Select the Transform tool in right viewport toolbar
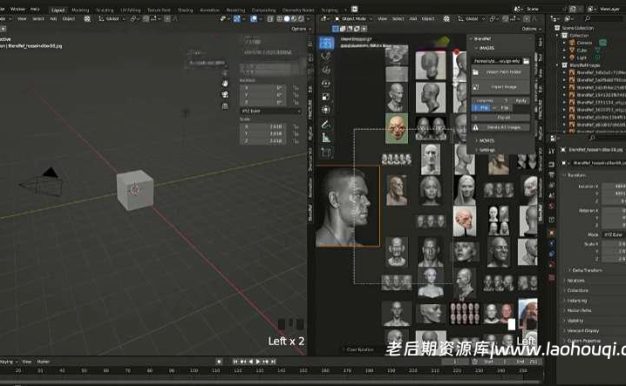Image resolution: width=626 pixels, height=386 pixels. click(326, 109)
